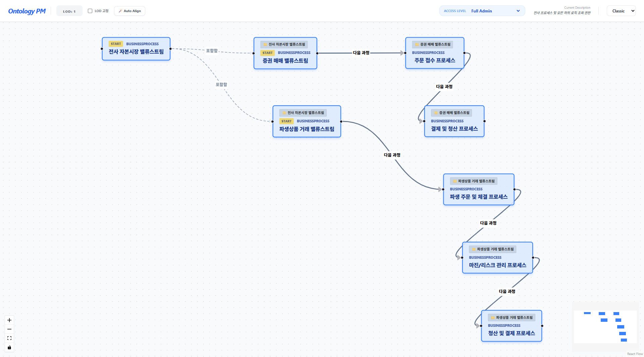
Task: Click the fit view control icon
Action: click(9, 338)
